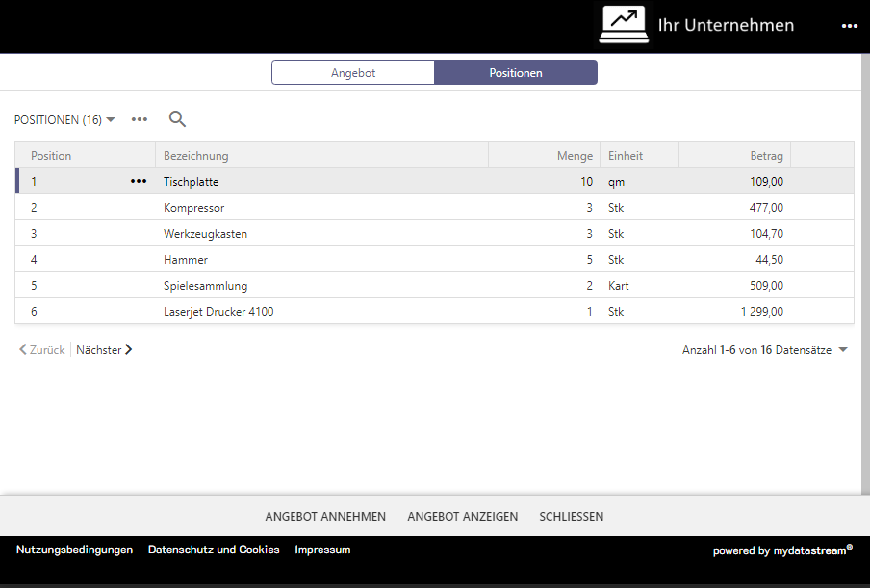The width and height of the screenshot is (870, 588).
Task: Expand the Positionen (16) dropdown
Action: point(64,120)
